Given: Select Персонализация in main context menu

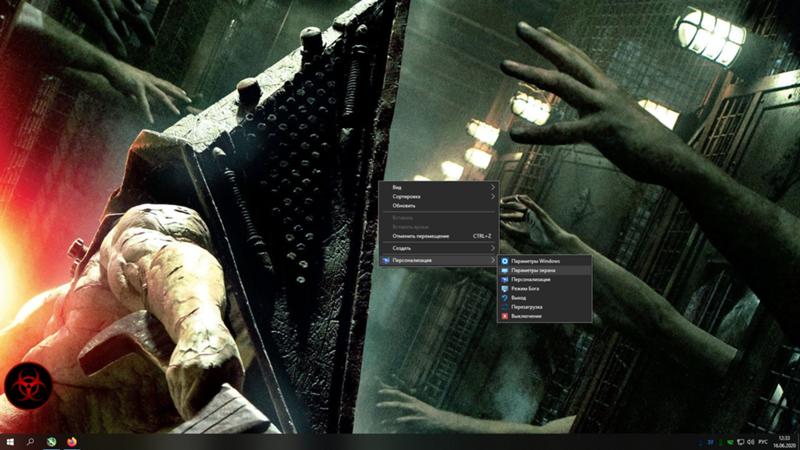Looking at the screenshot, I should [439, 260].
